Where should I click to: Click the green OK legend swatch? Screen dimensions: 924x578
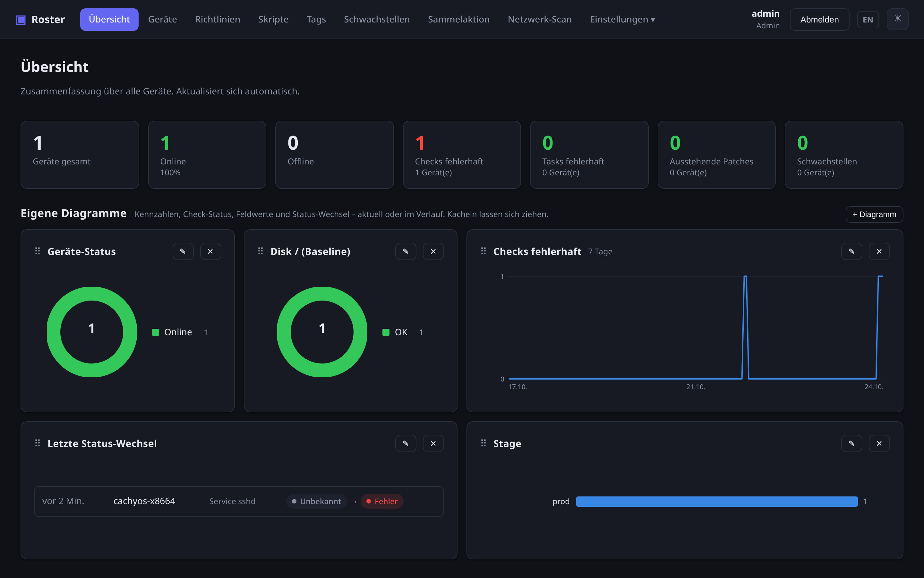tap(386, 332)
